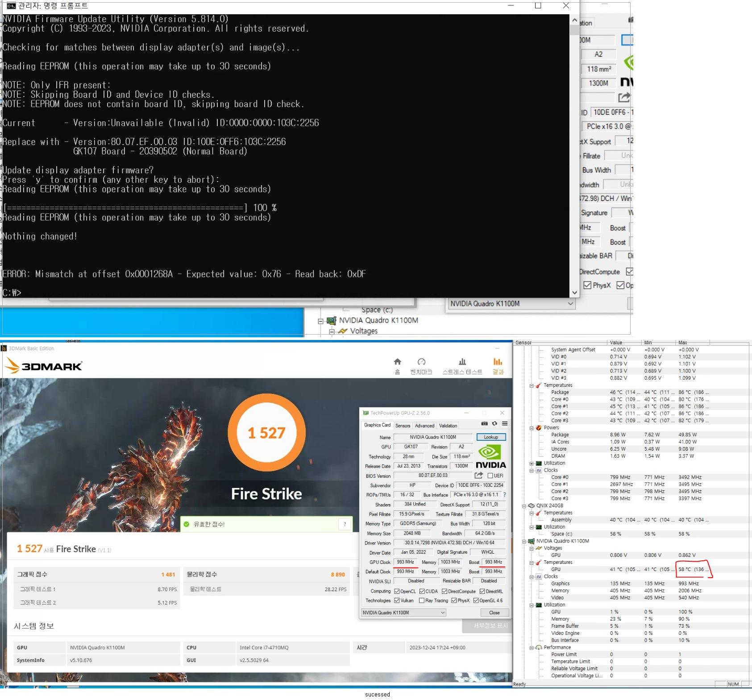
Task: Click the Performance gauge icon in the sensor tree
Action: coord(539,647)
